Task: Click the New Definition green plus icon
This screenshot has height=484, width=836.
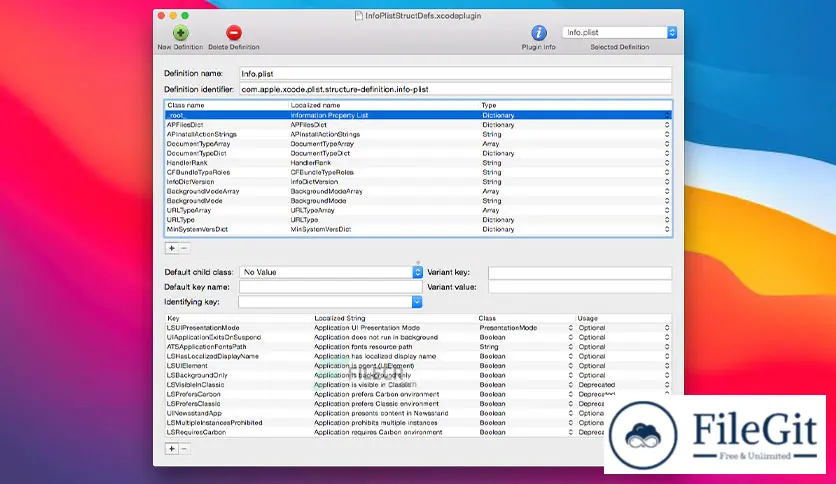Action: (180, 33)
